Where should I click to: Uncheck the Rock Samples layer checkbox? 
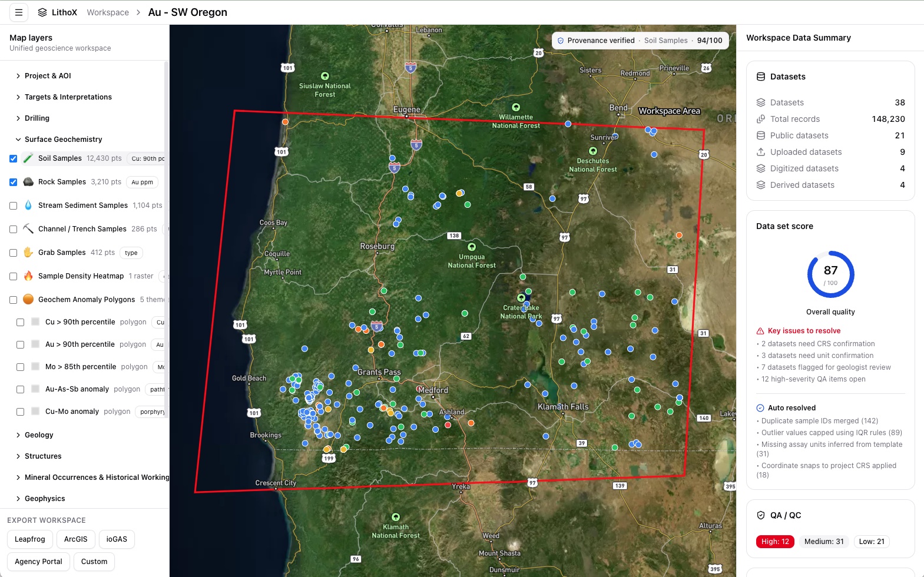coord(13,182)
